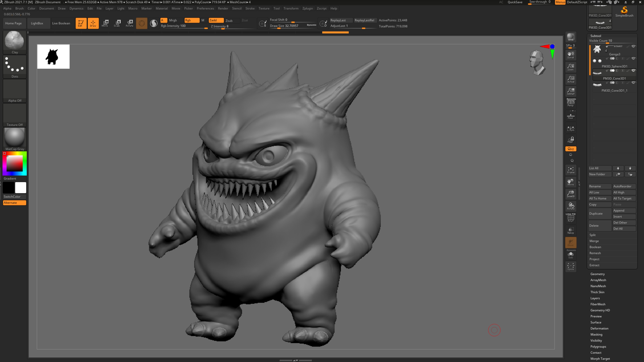Enable PolyF wireframe display
Image resolution: width=644 pixels, height=362 pixels.
point(571,218)
